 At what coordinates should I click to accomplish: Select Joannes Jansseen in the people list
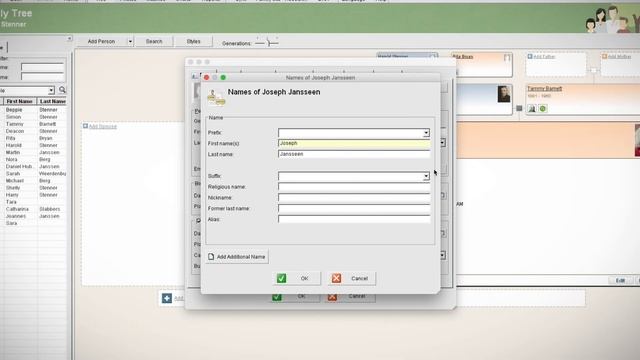coord(33,216)
